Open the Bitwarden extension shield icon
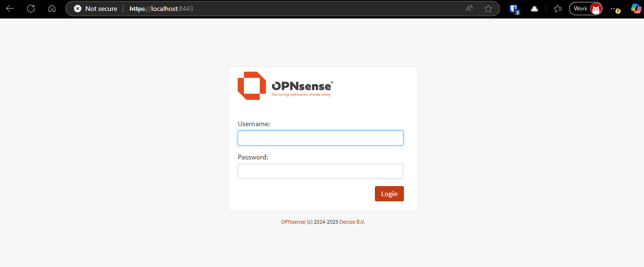This screenshot has height=267, width=644. click(514, 9)
